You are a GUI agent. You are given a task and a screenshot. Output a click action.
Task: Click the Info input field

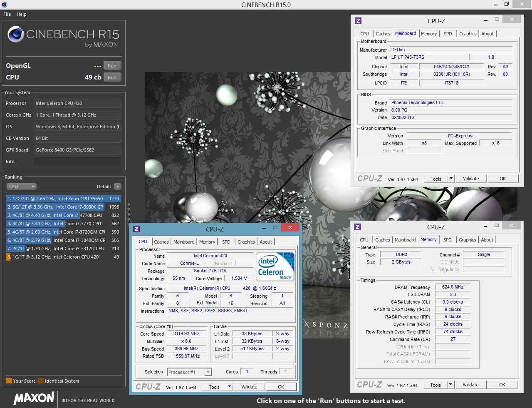pyautogui.click(x=77, y=162)
